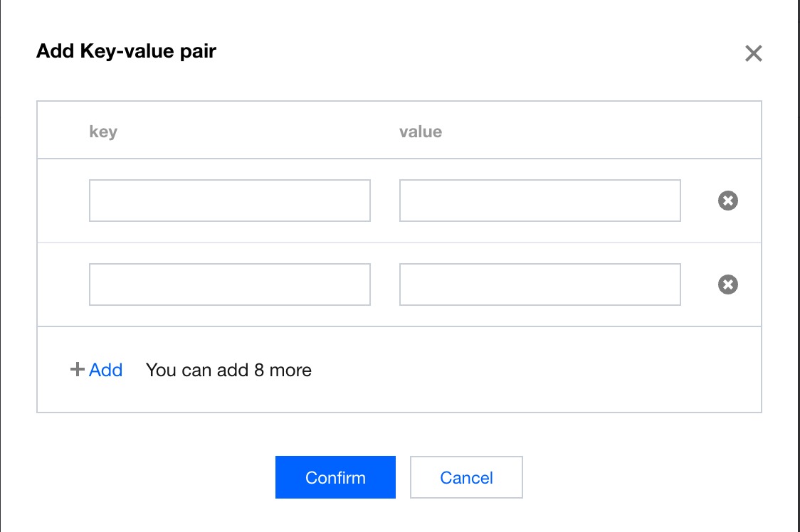Click the value column header

(x=420, y=132)
